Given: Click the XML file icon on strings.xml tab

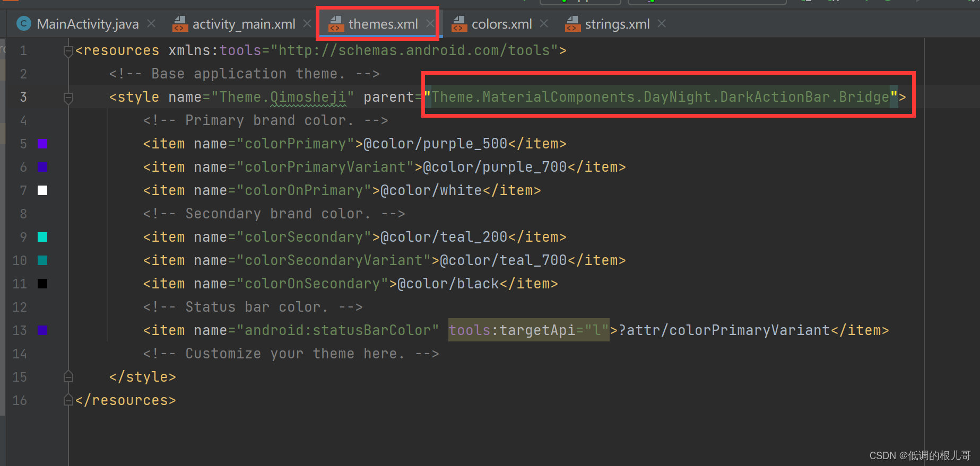Looking at the screenshot, I should [x=573, y=24].
